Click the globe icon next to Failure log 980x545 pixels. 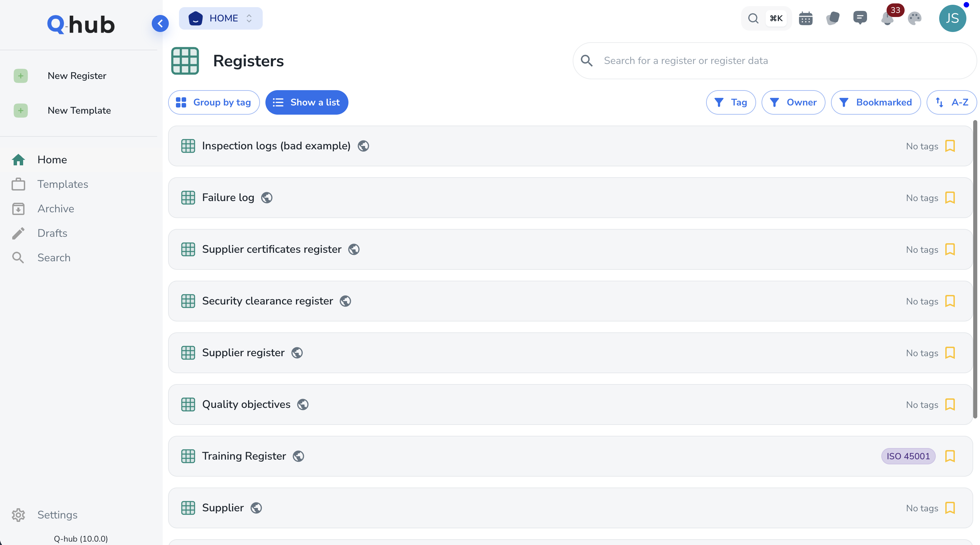[267, 197]
